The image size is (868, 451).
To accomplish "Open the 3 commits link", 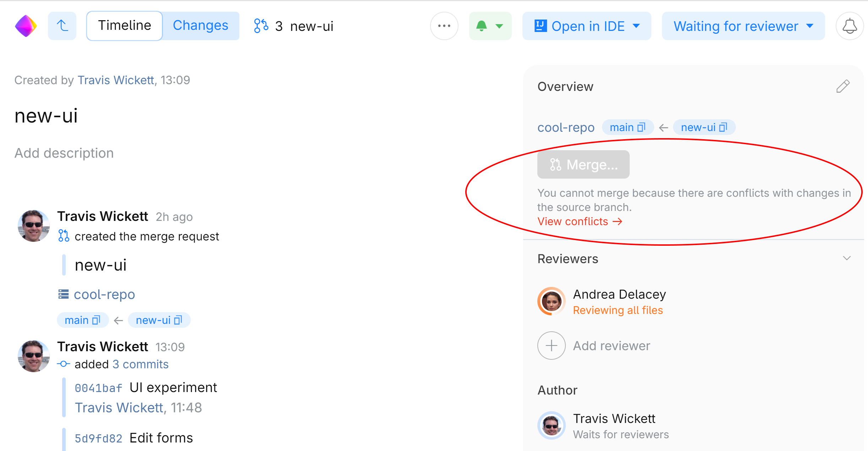I will click(140, 364).
